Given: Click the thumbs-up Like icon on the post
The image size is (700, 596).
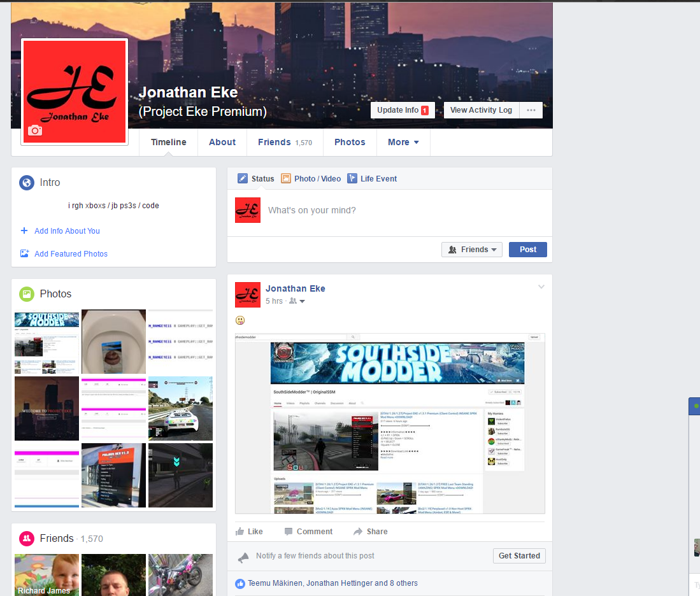Looking at the screenshot, I should 239,531.
